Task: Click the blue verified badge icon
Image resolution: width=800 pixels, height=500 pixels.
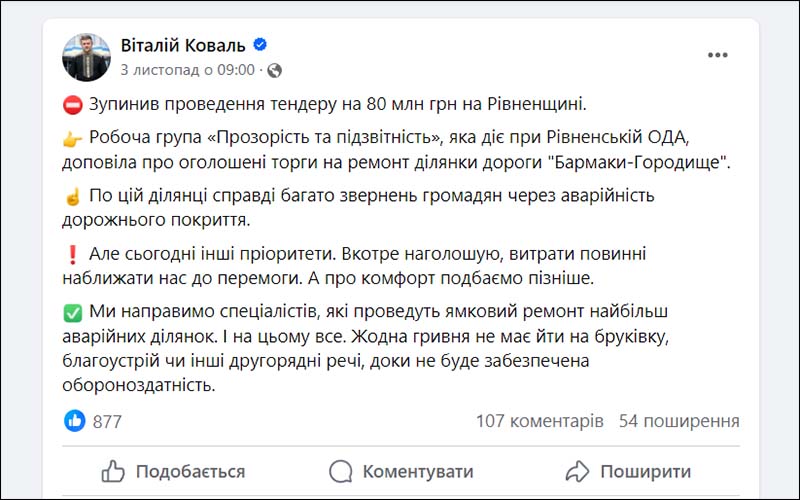Action: [x=260, y=44]
